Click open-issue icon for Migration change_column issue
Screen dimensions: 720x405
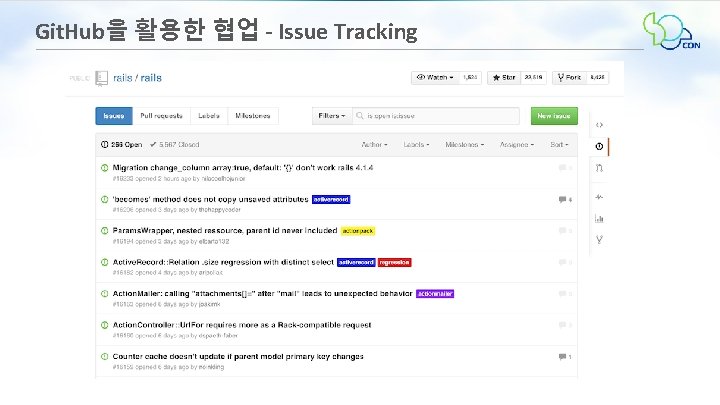click(x=105, y=168)
